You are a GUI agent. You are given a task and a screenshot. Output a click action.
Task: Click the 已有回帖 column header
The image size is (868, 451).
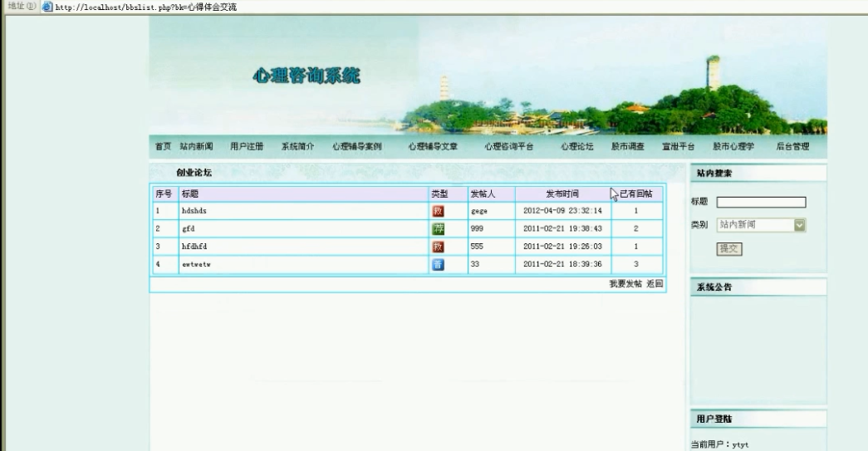[636, 194]
